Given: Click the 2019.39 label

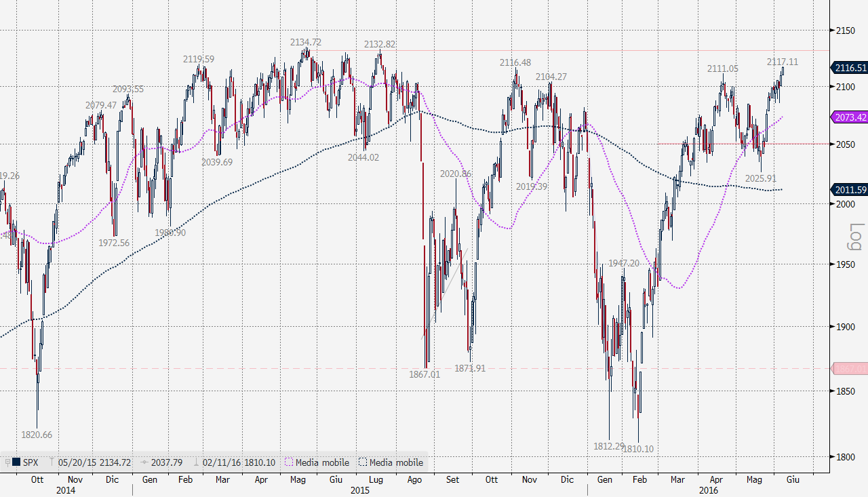Looking at the screenshot, I should [532, 186].
